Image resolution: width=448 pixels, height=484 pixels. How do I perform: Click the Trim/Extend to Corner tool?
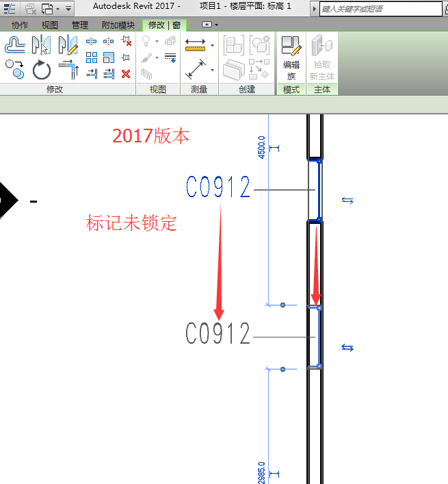(67, 70)
